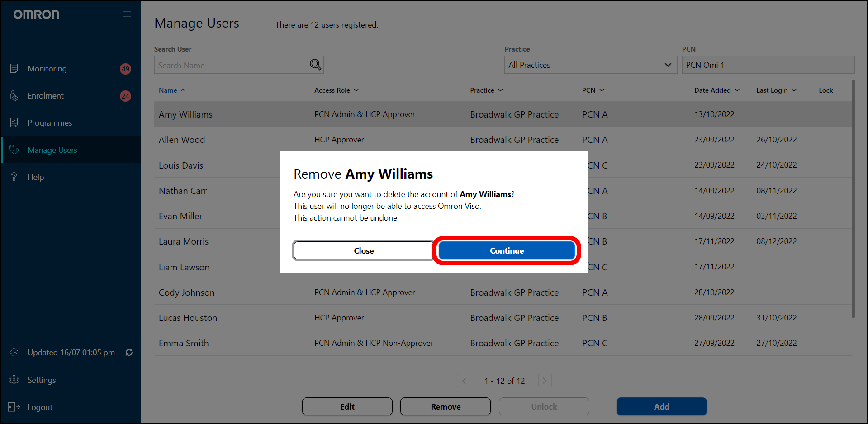The width and height of the screenshot is (868, 424).
Task: Click the Enrolment badge showing 24
Action: click(x=125, y=96)
